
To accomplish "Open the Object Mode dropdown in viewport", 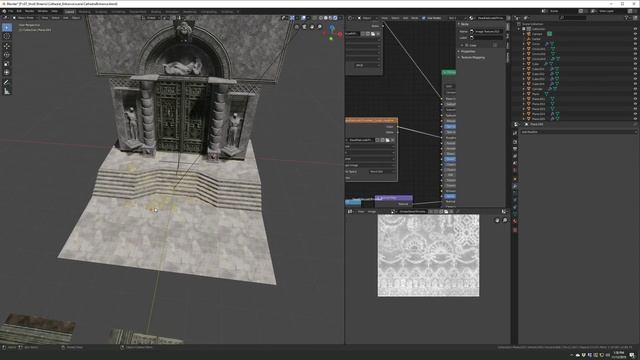I will tap(25, 18).
